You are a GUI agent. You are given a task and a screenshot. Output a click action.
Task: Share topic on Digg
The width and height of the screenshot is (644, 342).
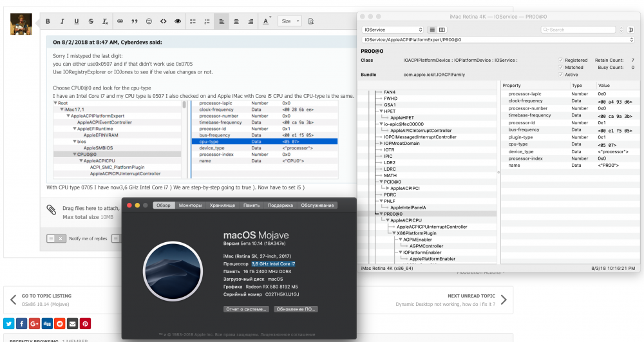coord(47,323)
